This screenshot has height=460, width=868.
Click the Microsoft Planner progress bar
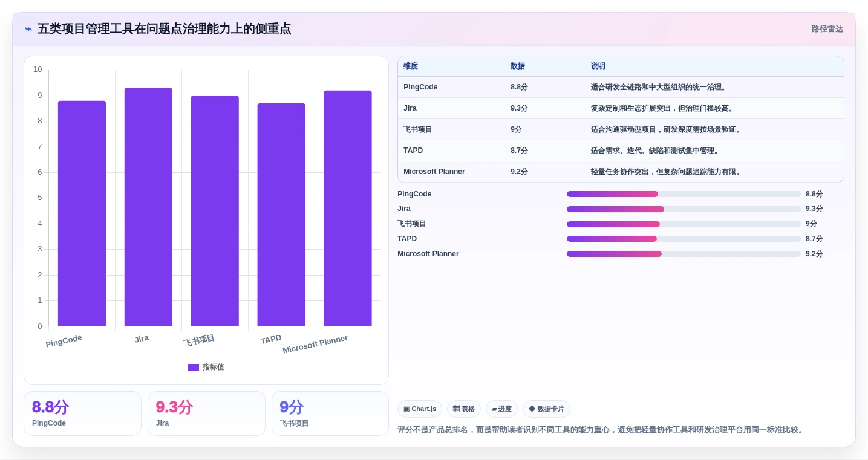(684, 254)
